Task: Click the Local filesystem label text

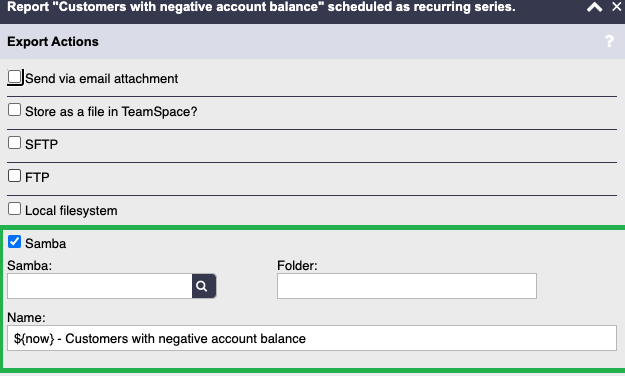Action: point(71,211)
